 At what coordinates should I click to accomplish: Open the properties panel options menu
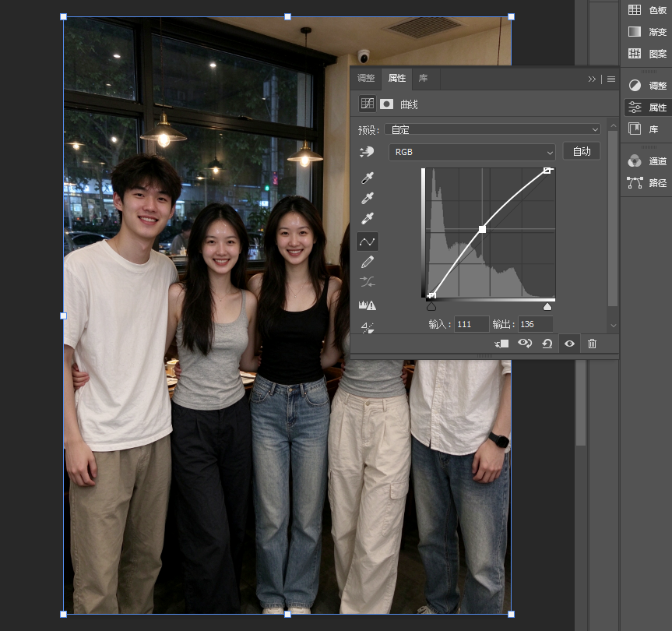pyautogui.click(x=611, y=79)
